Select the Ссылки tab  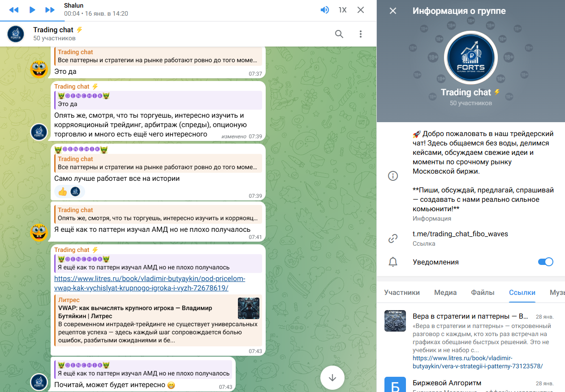[522, 293]
